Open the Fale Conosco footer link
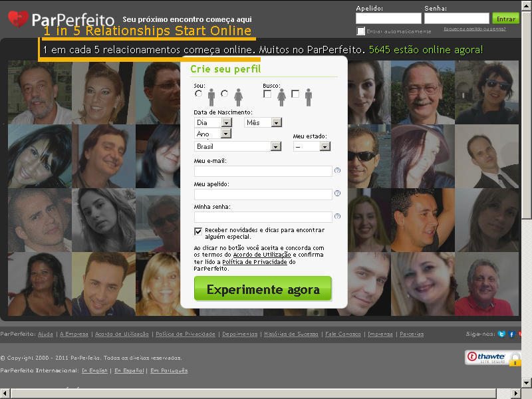The height and width of the screenshot is (399, 532). coord(342,334)
